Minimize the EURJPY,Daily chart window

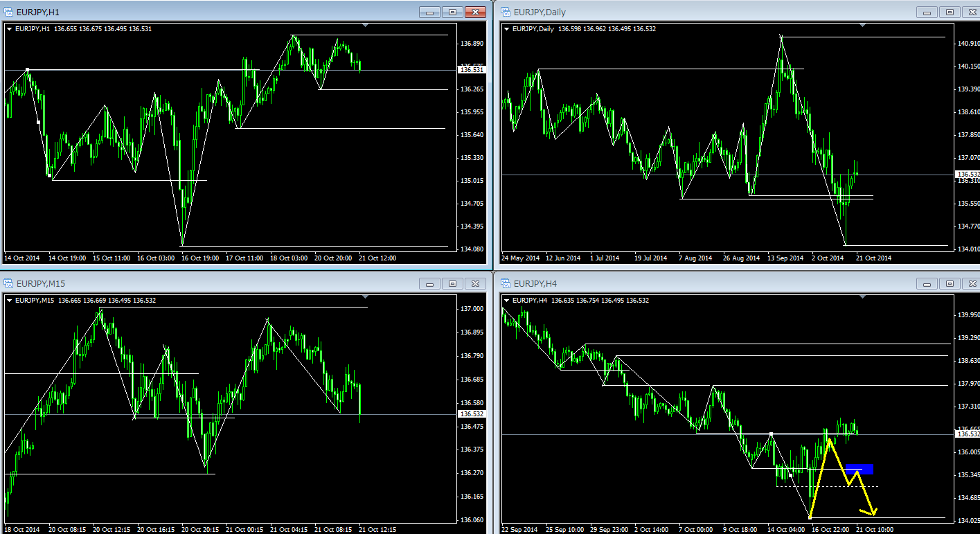pyautogui.click(x=926, y=12)
